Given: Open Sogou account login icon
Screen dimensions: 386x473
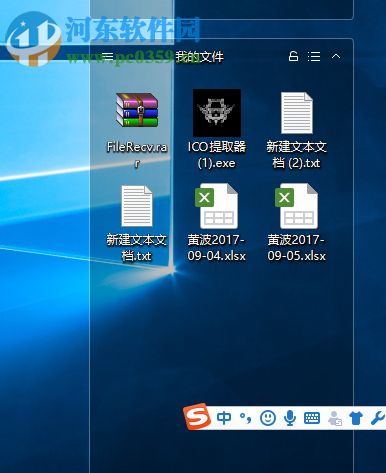Looking at the screenshot, I should click(x=335, y=418).
